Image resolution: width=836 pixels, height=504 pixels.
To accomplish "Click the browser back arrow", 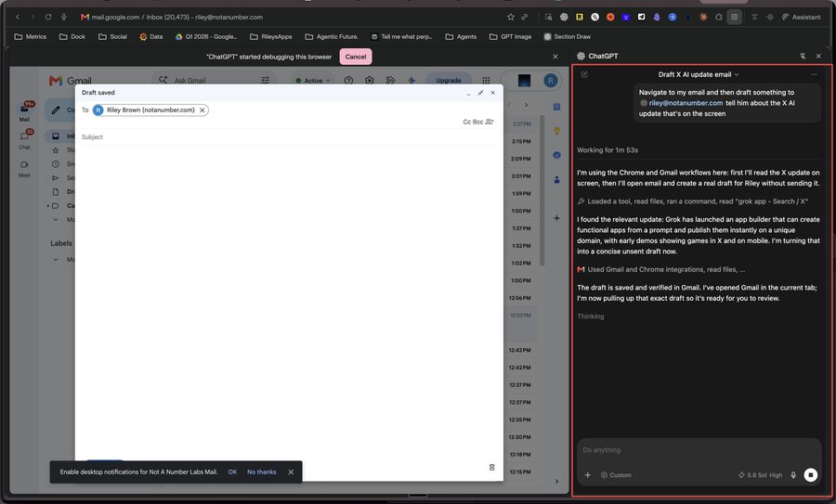I will pyautogui.click(x=18, y=17).
